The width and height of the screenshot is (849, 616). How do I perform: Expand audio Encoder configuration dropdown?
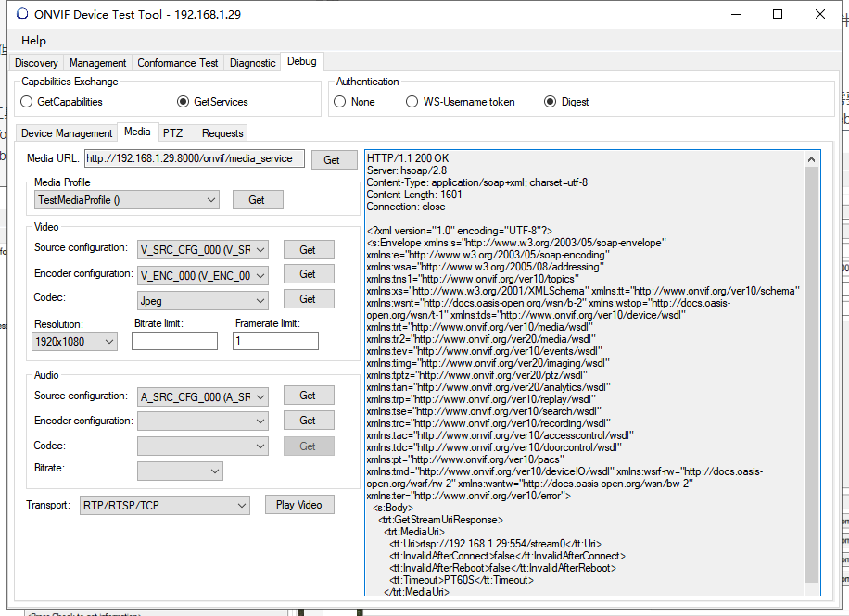tap(203, 421)
